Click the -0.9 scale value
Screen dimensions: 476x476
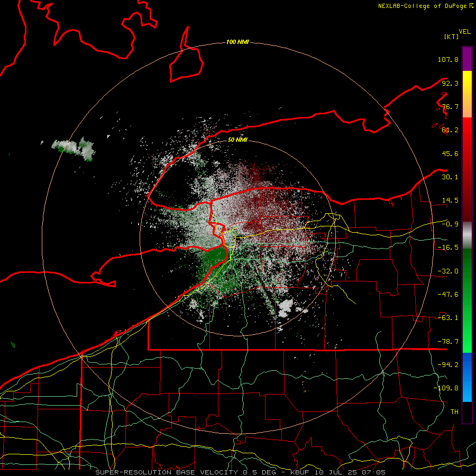(450, 224)
